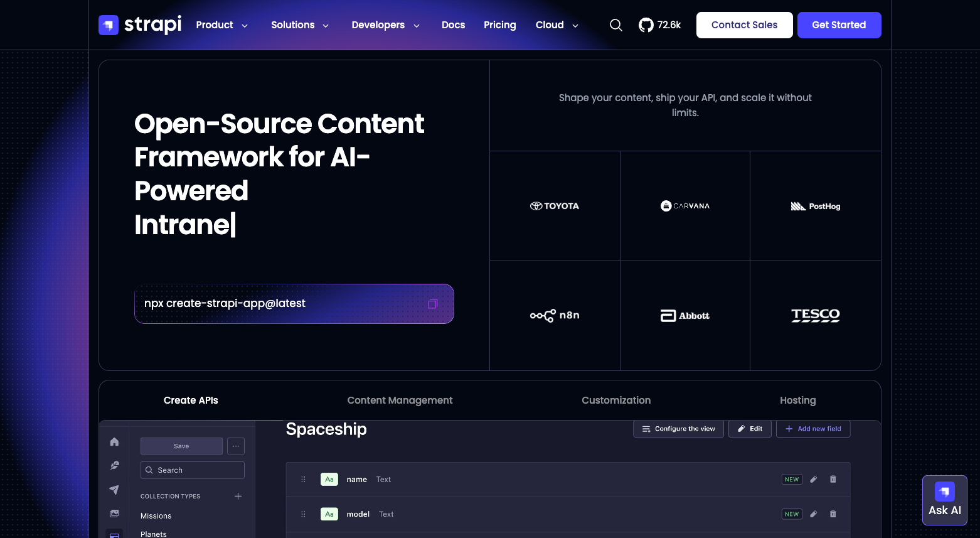980x538 pixels.
Task: Click the "model" field label
Action: coord(358,514)
